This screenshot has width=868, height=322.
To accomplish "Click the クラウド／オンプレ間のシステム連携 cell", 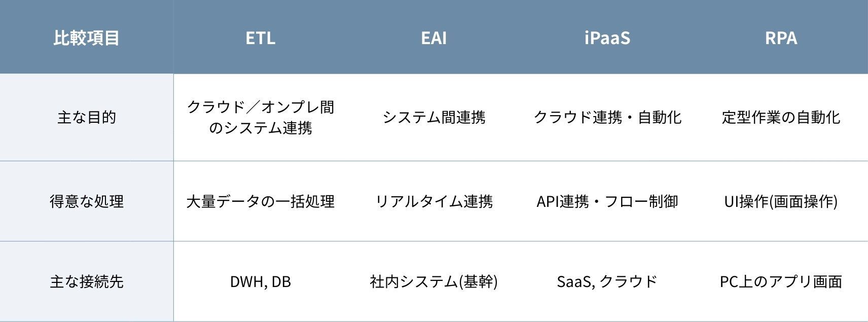I will tap(260, 118).
